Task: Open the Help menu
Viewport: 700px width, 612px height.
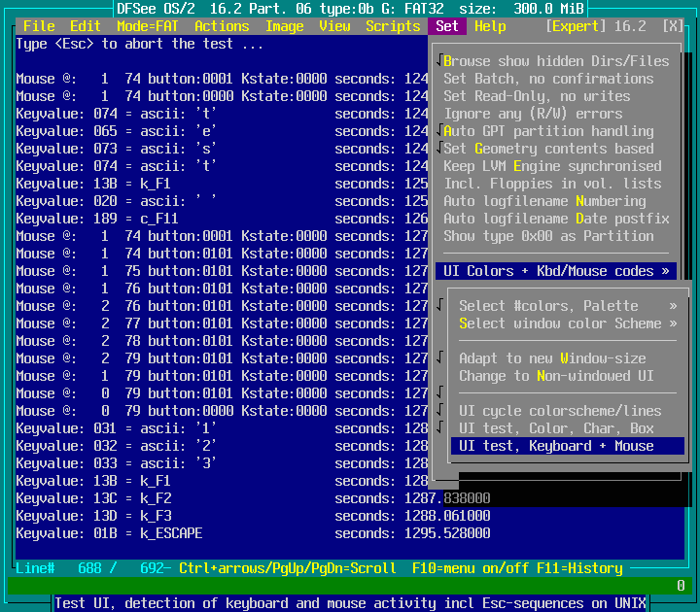Action: click(490, 26)
